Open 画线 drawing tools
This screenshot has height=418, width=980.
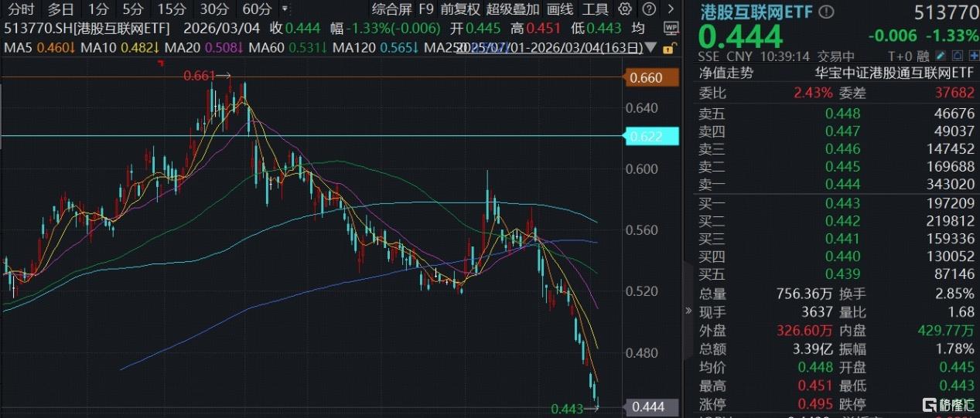pos(560,9)
